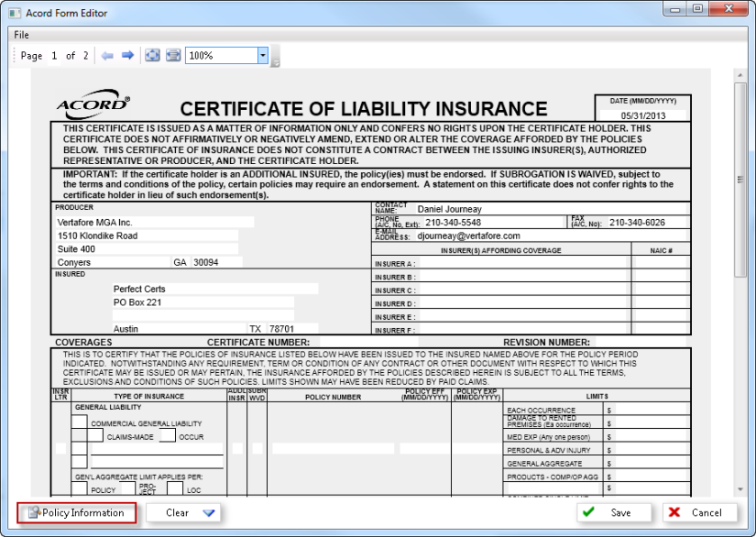Tick the Occur checkbox
This screenshot has width=756, height=537.
click(x=167, y=436)
